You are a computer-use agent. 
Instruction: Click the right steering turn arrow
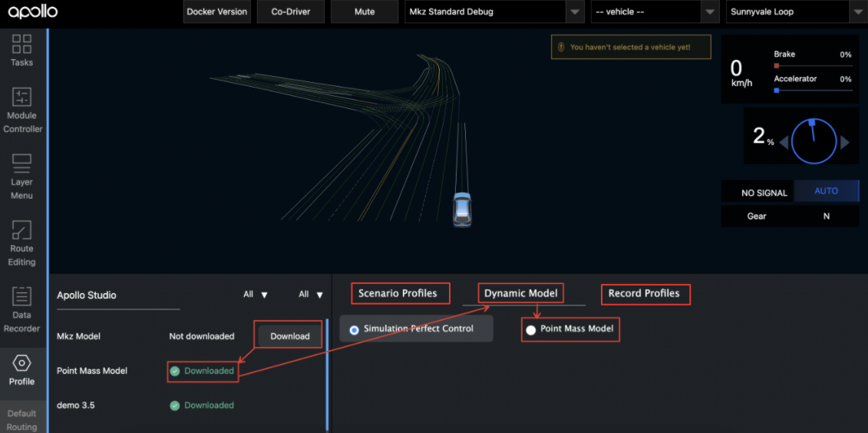pyautogui.click(x=845, y=142)
